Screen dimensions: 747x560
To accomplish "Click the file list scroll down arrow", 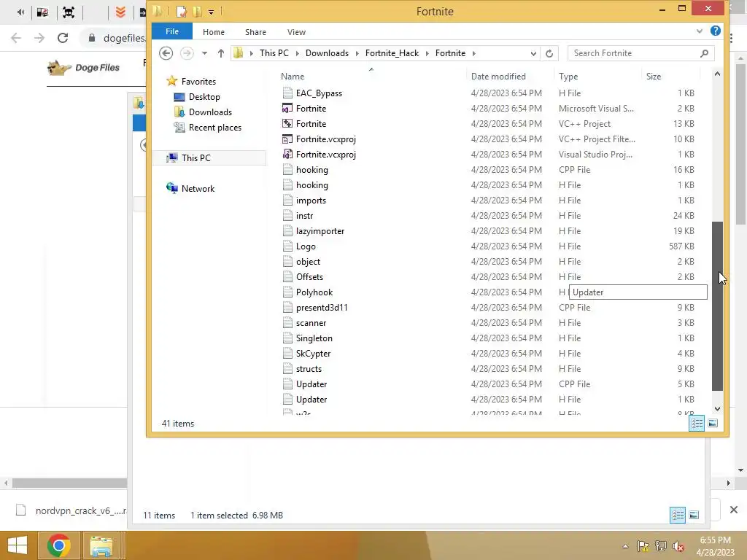I will click(x=717, y=408).
